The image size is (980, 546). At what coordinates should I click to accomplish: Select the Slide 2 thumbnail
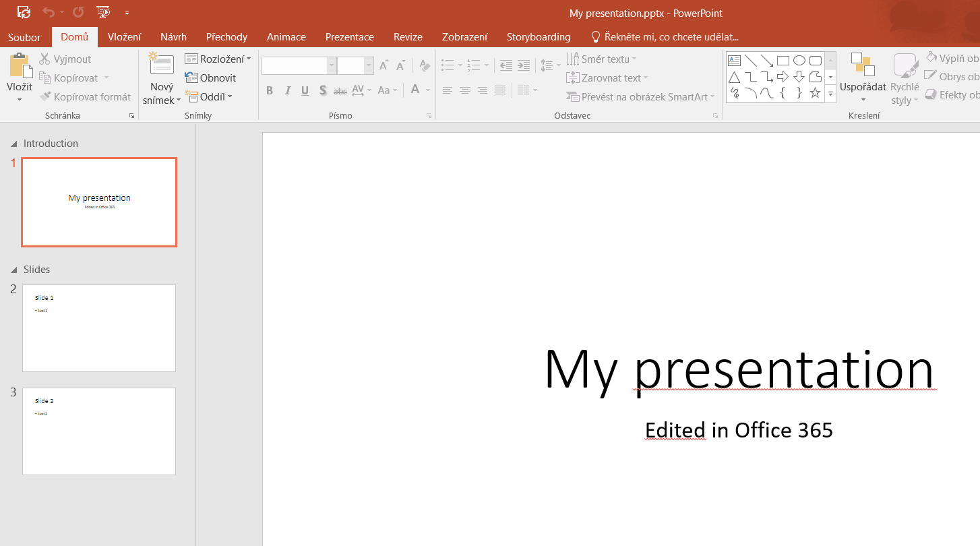(99, 431)
